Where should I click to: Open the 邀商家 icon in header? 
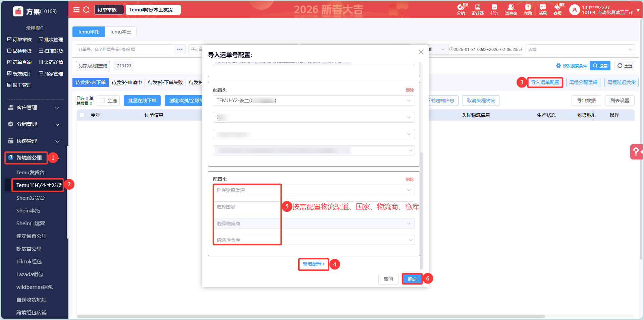pyautogui.click(x=511, y=9)
